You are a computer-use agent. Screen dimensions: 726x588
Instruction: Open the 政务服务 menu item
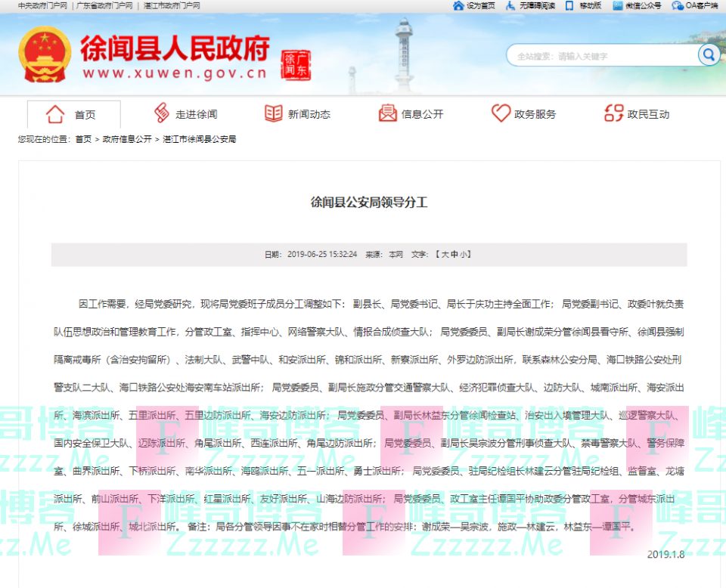point(535,115)
